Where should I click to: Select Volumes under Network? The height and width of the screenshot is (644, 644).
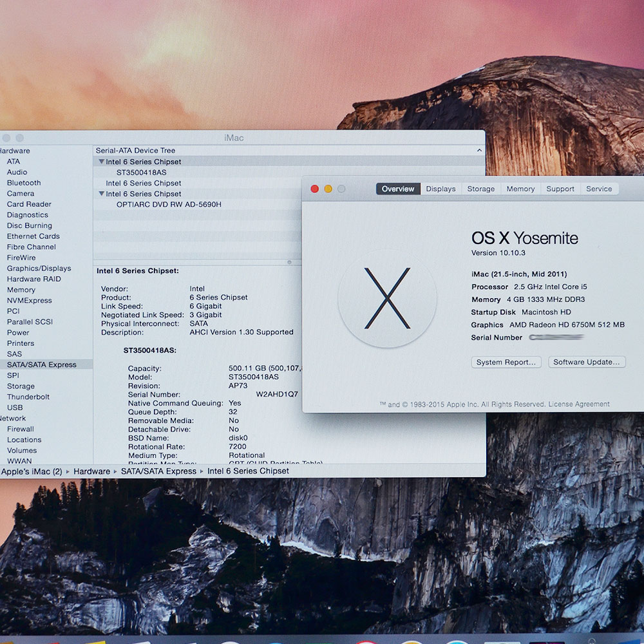click(x=22, y=450)
